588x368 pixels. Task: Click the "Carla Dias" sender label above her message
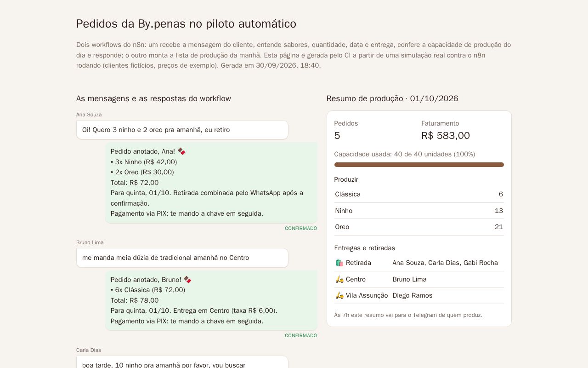[x=89, y=350]
